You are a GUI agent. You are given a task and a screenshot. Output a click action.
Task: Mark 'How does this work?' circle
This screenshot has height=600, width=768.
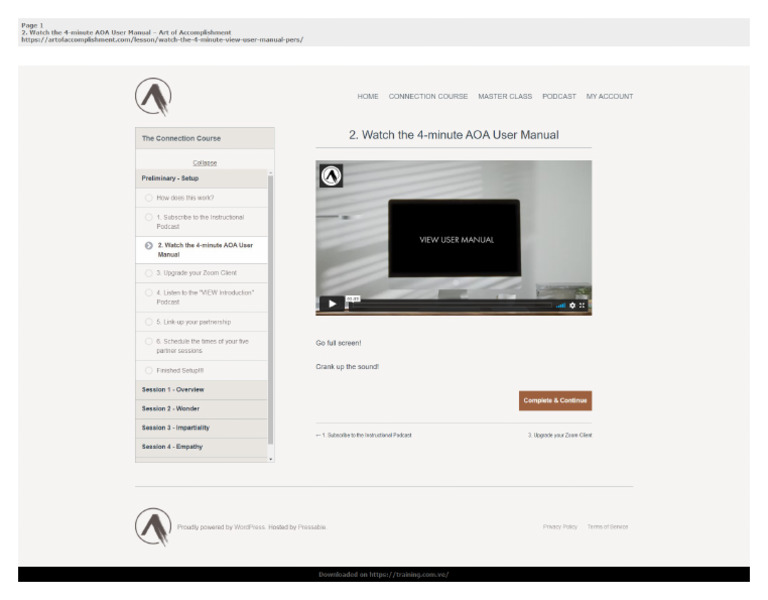click(x=148, y=198)
